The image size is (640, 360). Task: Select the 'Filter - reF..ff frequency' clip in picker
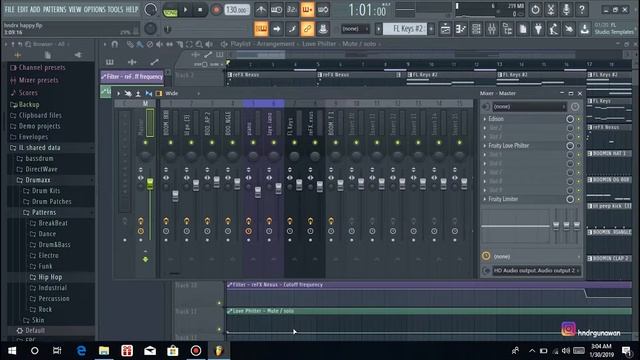(x=132, y=76)
